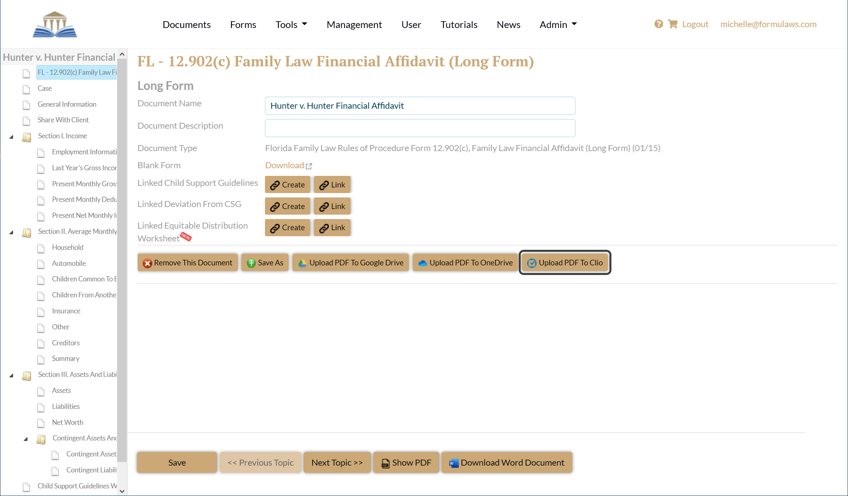Click Remove This Document button
The width and height of the screenshot is (848, 496).
tap(188, 262)
